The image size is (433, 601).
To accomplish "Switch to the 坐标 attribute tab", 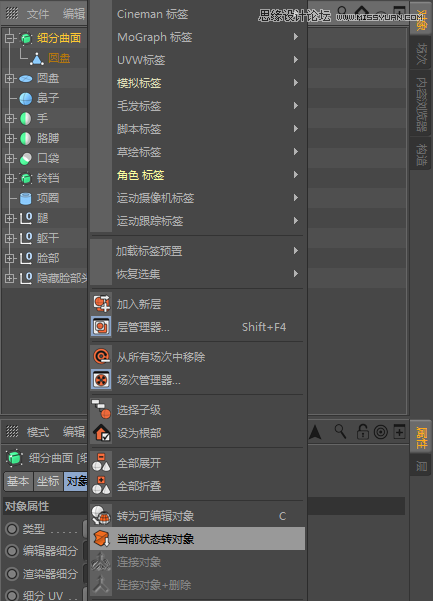I will [x=48, y=481].
